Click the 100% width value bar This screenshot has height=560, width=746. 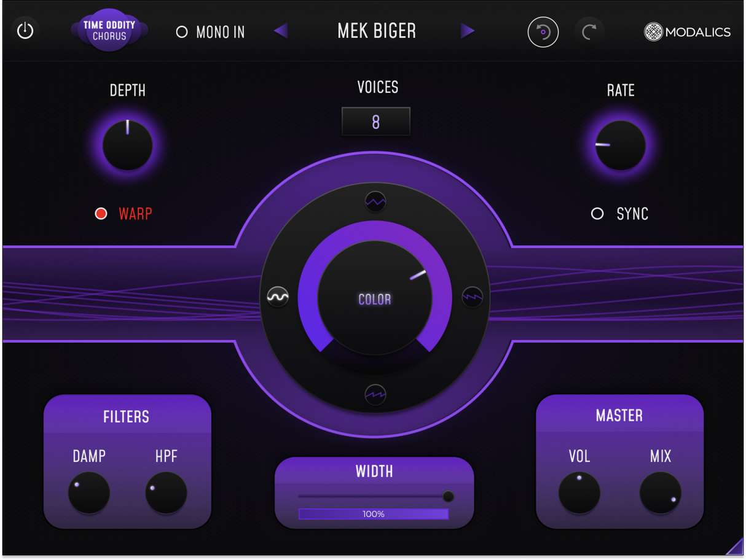pos(374,514)
